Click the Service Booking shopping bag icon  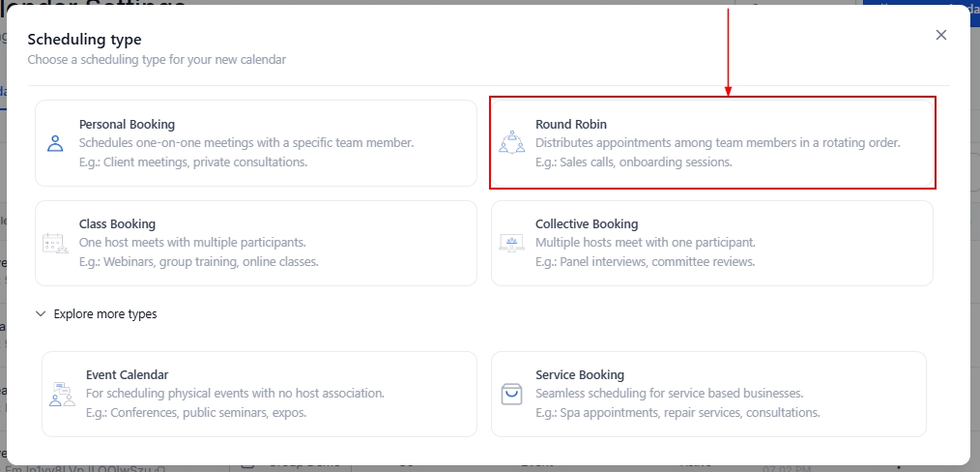pyautogui.click(x=511, y=395)
